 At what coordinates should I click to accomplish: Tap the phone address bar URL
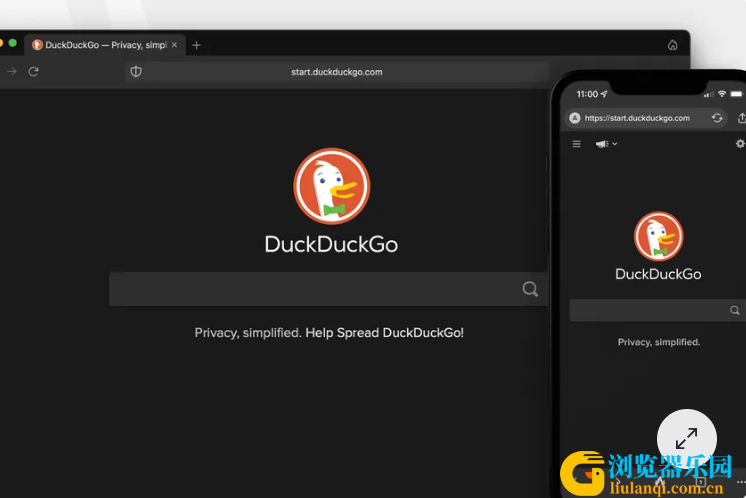[x=637, y=118]
